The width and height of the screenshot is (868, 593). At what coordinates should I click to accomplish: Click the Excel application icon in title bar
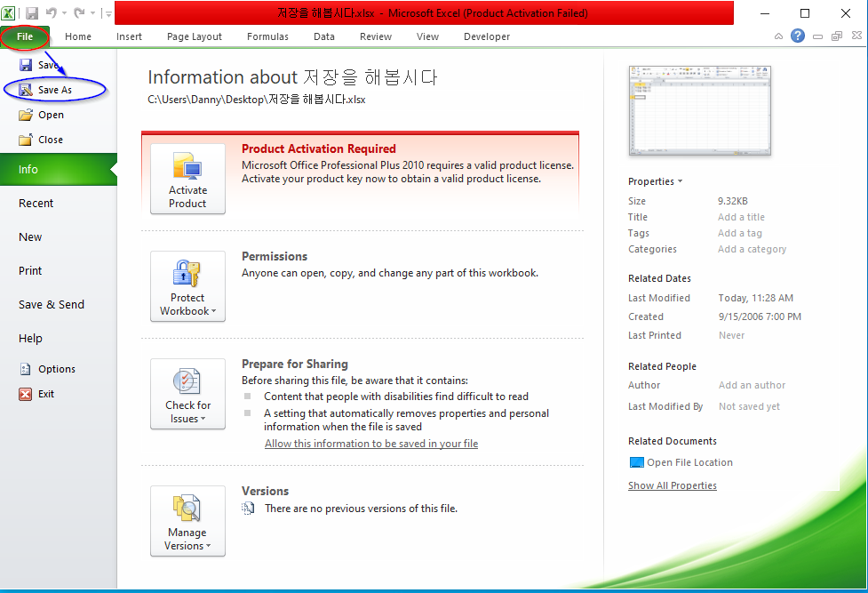pyautogui.click(x=8, y=12)
